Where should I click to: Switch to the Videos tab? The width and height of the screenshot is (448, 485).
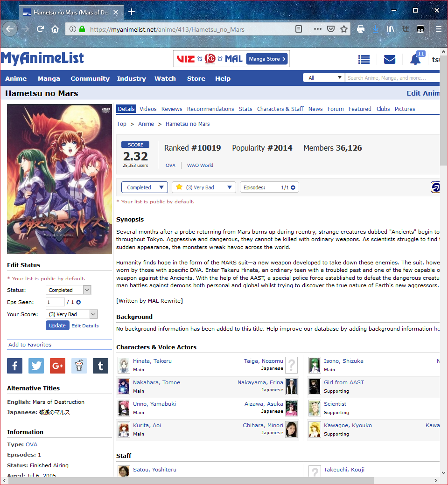[148, 109]
